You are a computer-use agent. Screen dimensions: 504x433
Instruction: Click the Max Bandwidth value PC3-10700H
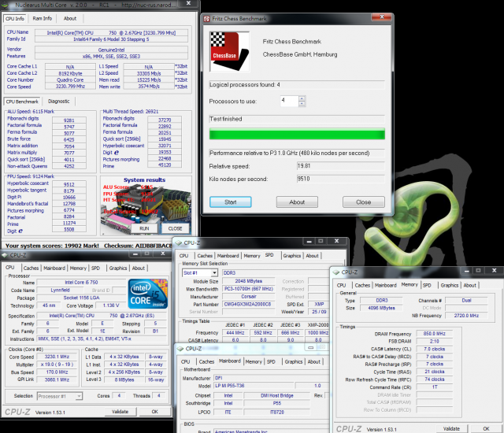point(249,289)
